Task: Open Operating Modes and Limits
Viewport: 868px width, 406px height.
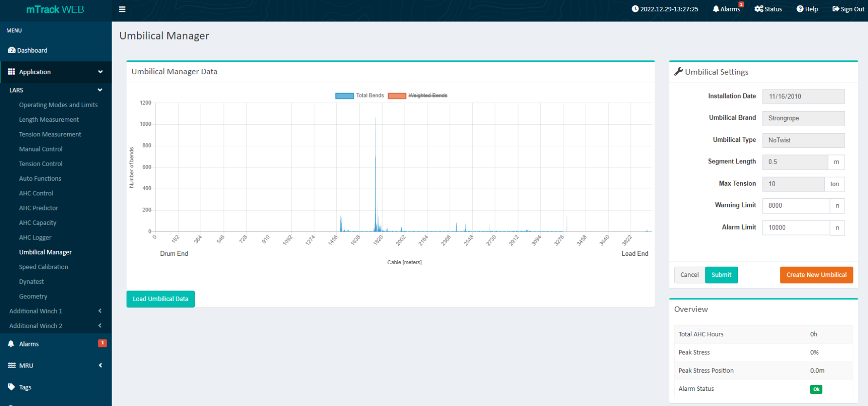Action: 58,105
